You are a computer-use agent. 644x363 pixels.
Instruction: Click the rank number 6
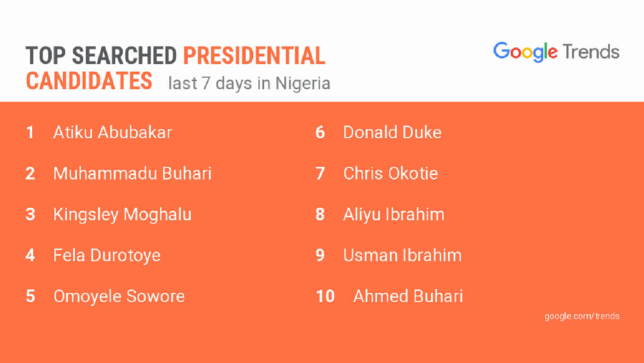(x=320, y=132)
